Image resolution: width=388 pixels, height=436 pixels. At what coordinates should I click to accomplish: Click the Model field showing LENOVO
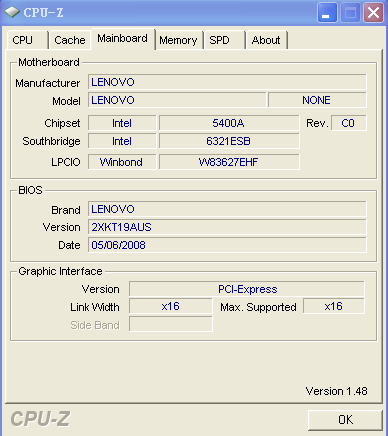coord(177,100)
